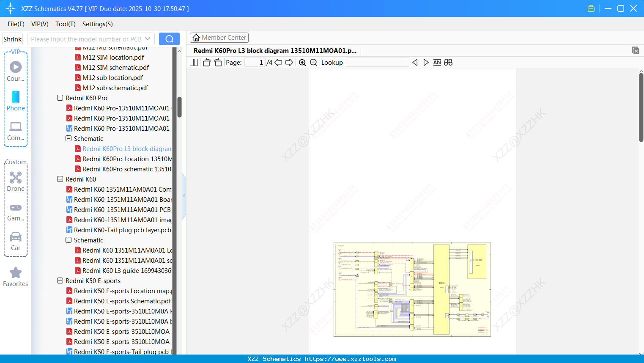Click inside the Lookup text field
Image resolution: width=644 pixels, height=363 pixels.
(x=378, y=62)
